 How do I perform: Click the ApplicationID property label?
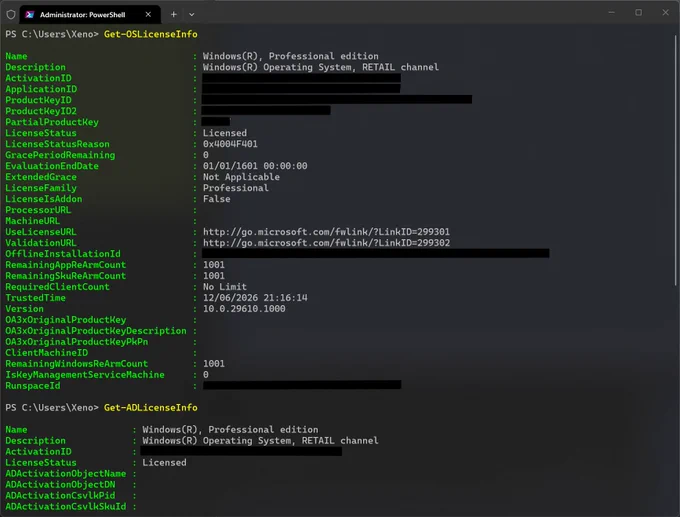click(x=41, y=89)
